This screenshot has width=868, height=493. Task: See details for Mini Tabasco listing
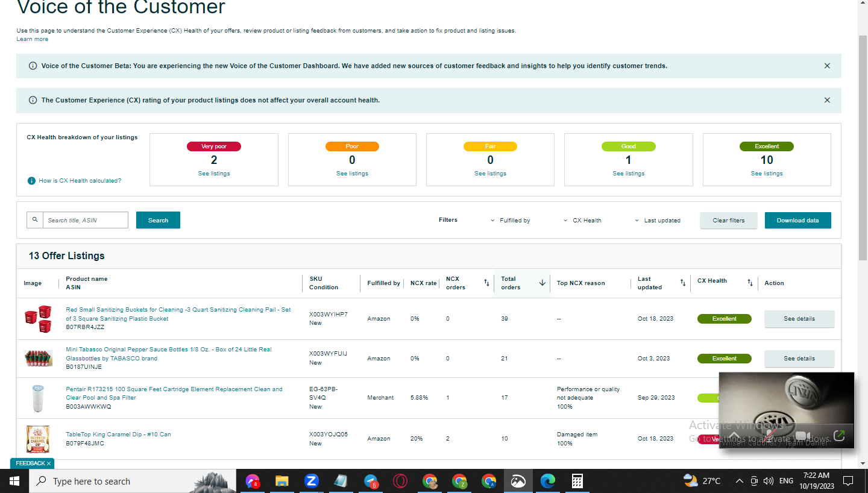click(x=799, y=359)
